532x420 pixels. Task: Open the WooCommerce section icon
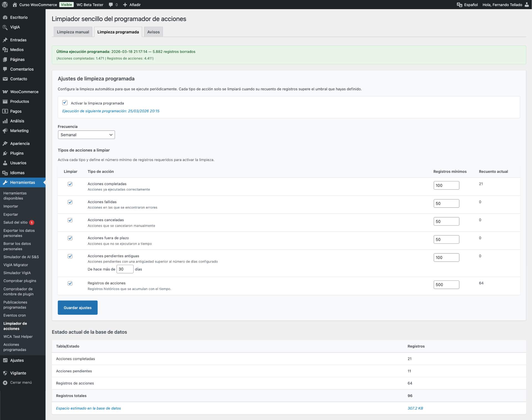[x=5, y=91]
